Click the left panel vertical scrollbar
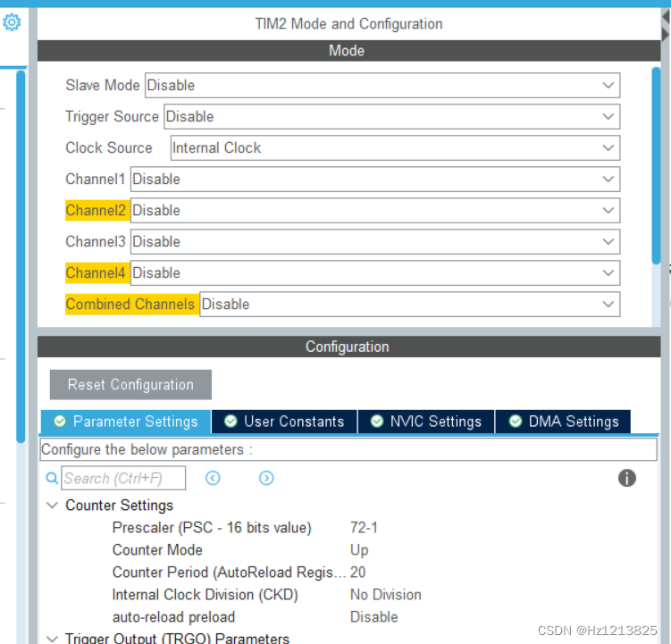671x644 pixels. click(21, 256)
